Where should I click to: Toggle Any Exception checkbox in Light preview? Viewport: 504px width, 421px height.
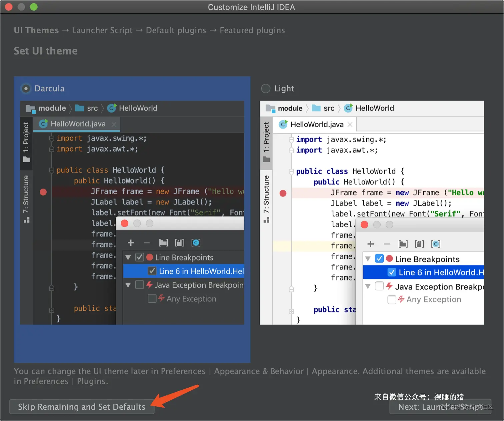(x=392, y=299)
